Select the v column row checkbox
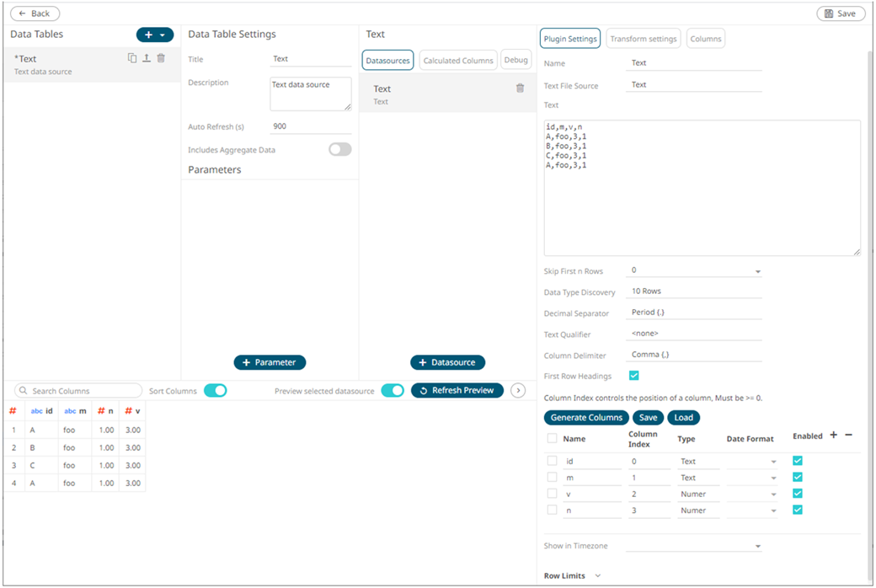876x588 pixels. pyautogui.click(x=552, y=493)
